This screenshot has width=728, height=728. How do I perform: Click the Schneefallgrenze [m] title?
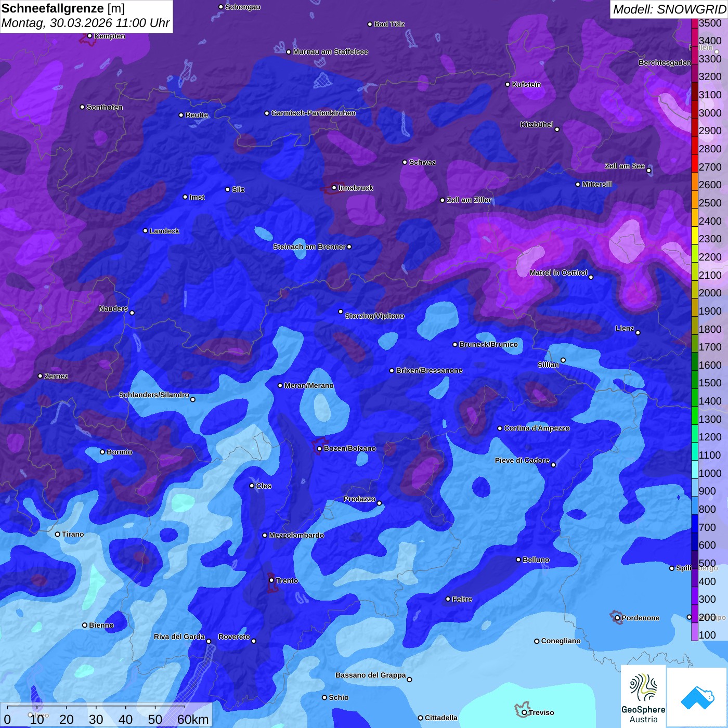tap(63, 8)
